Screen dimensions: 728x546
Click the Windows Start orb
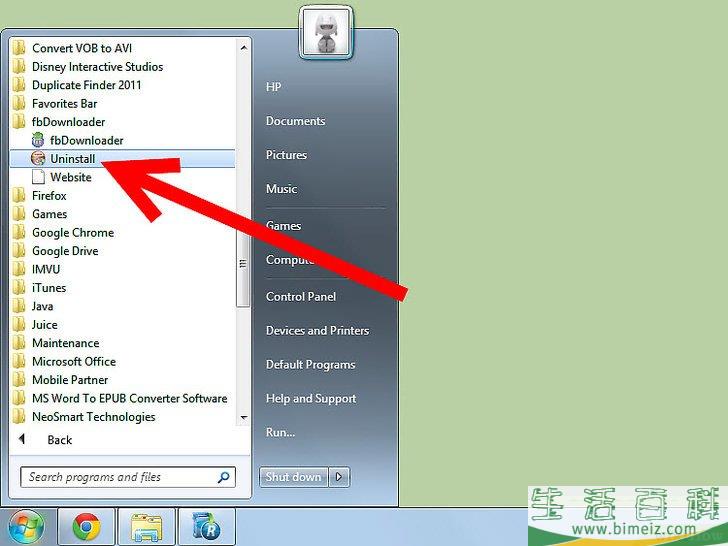click(x=26, y=526)
